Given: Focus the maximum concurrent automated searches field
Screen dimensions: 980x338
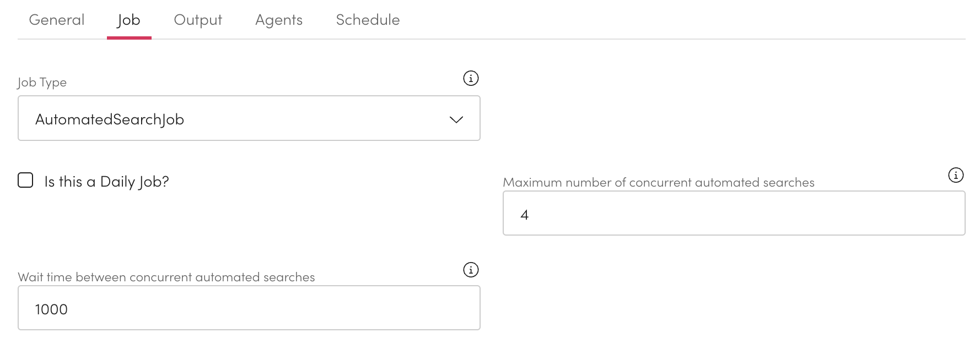Looking at the screenshot, I should pos(733,213).
